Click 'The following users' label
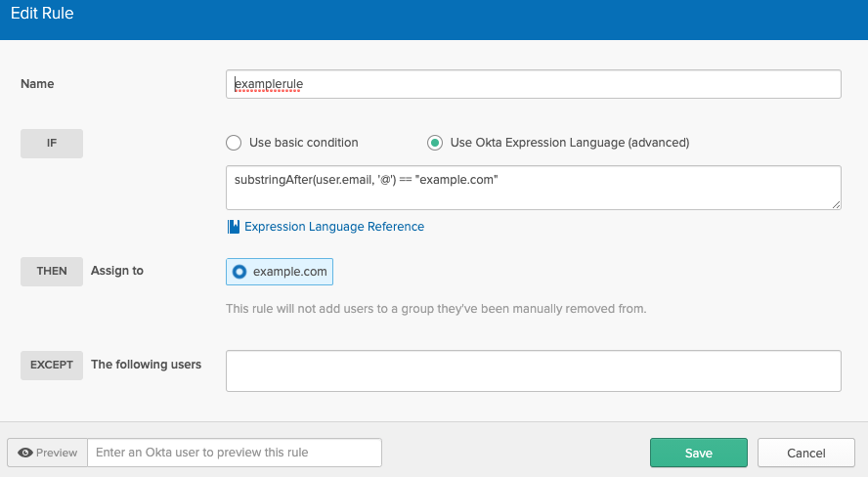The image size is (868, 477). (x=147, y=365)
